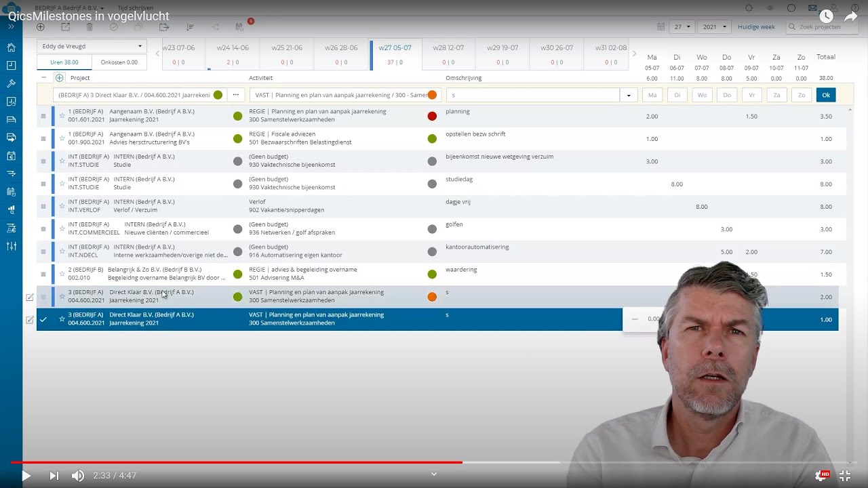Open the mail envelope icon in top bar
Viewport: 868px width, 488px height.
coord(812,8)
